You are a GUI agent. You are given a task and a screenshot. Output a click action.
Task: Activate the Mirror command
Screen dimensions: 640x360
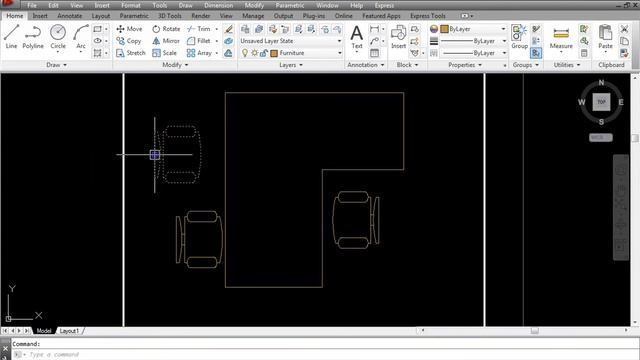tap(166, 41)
